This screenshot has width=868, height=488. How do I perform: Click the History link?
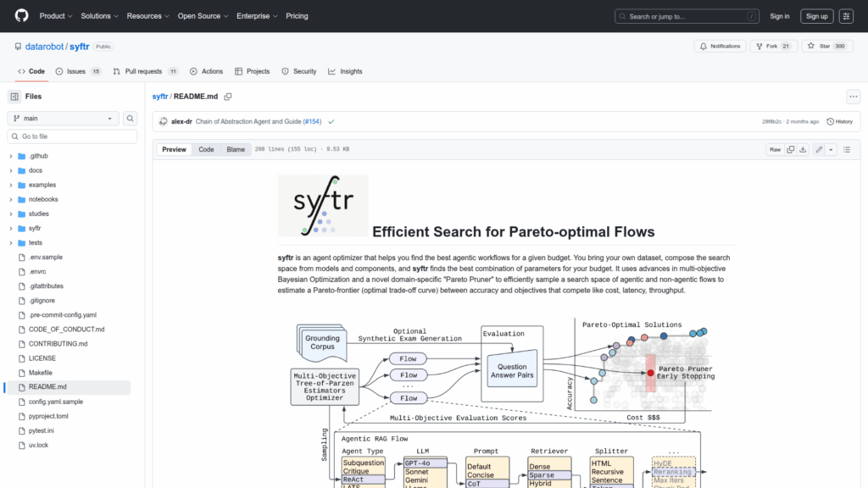point(839,121)
